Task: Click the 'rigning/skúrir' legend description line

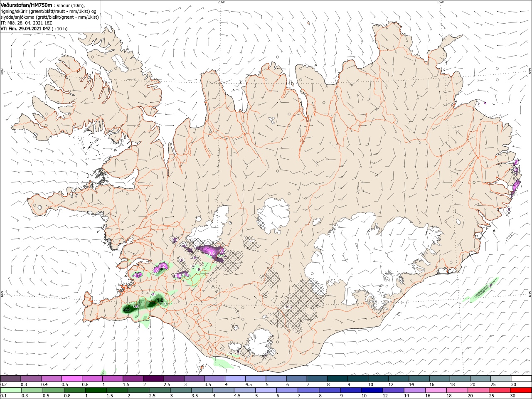Action: pyautogui.click(x=49, y=11)
